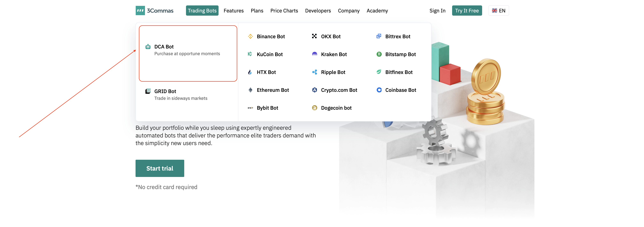Open the EN language selector
Image resolution: width=644 pixels, height=227 pixels.
coord(499,11)
